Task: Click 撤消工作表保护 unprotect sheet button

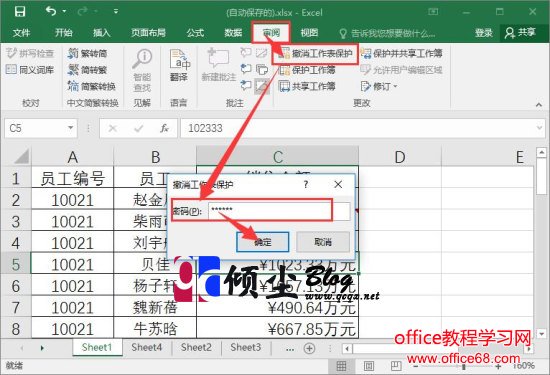Action: tap(315, 54)
